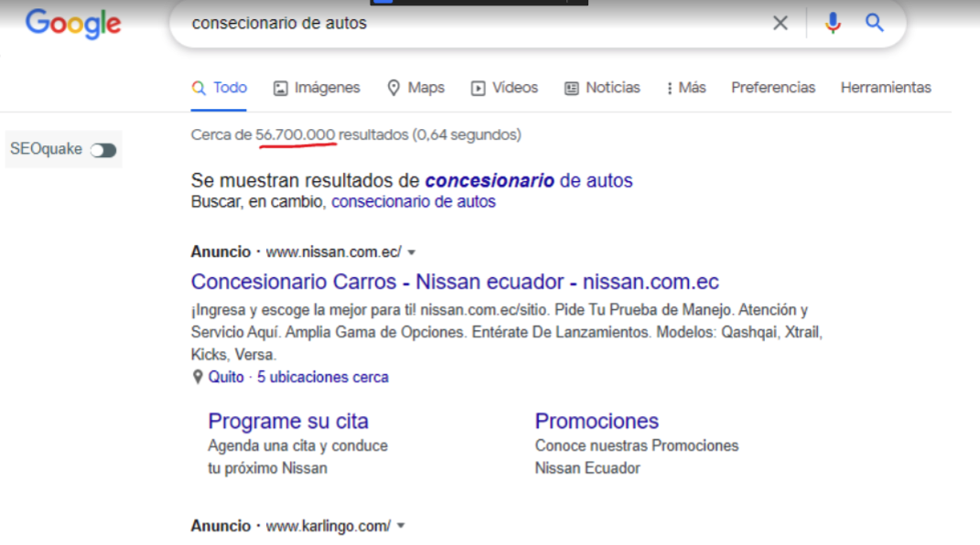
Task: Click the location pin next to Quito
Action: click(x=198, y=377)
